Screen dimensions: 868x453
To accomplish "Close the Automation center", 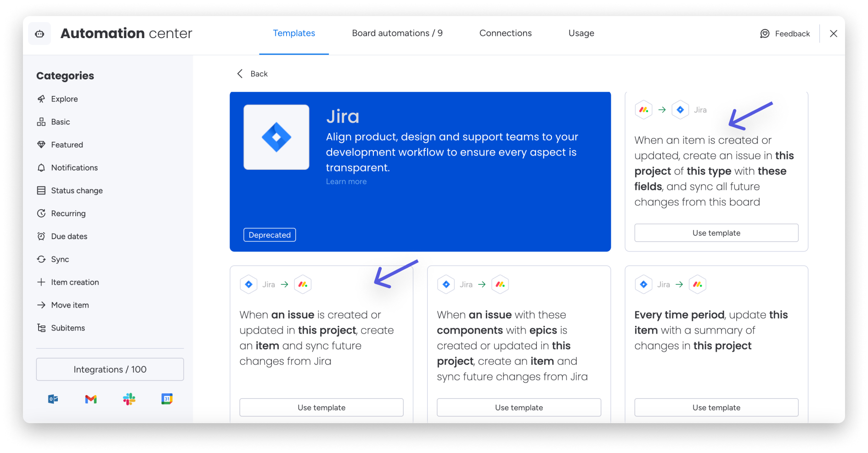I will tap(834, 34).
